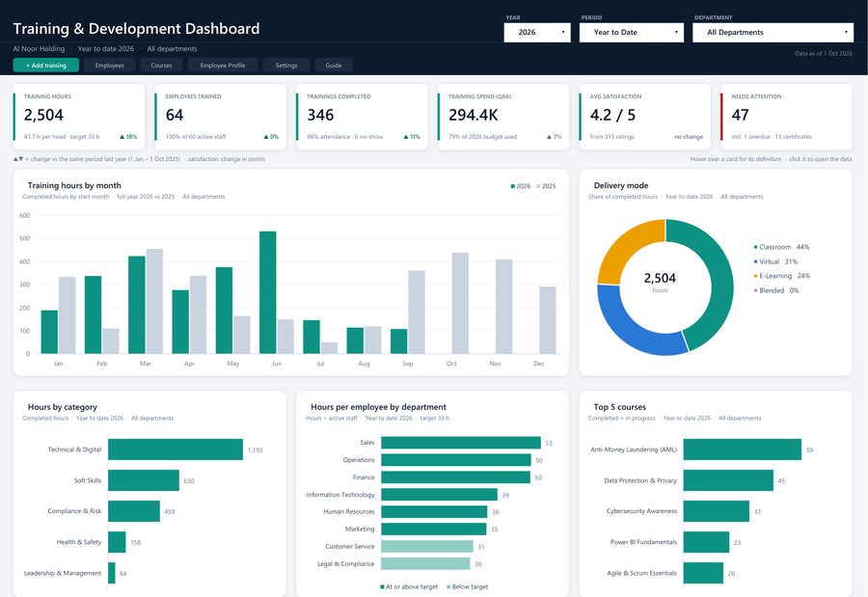Click the Customer Service department bar
The width and height of the screenshot is (868, 597).
point(427,547)
